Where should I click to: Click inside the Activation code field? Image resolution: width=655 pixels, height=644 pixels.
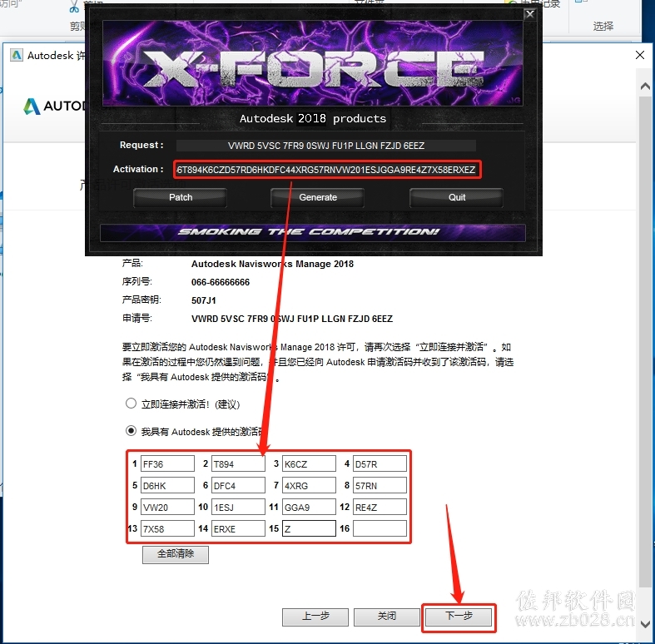tap(328, 170)
